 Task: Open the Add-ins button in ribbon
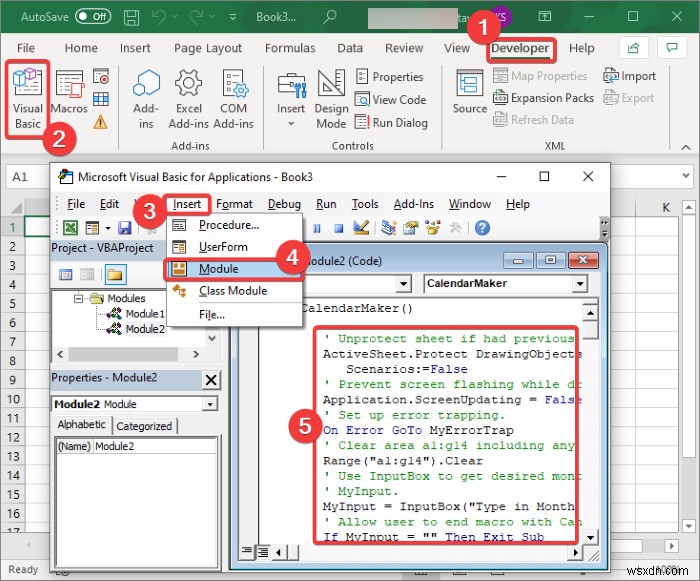pyautogui.click(x=146, y=99)
